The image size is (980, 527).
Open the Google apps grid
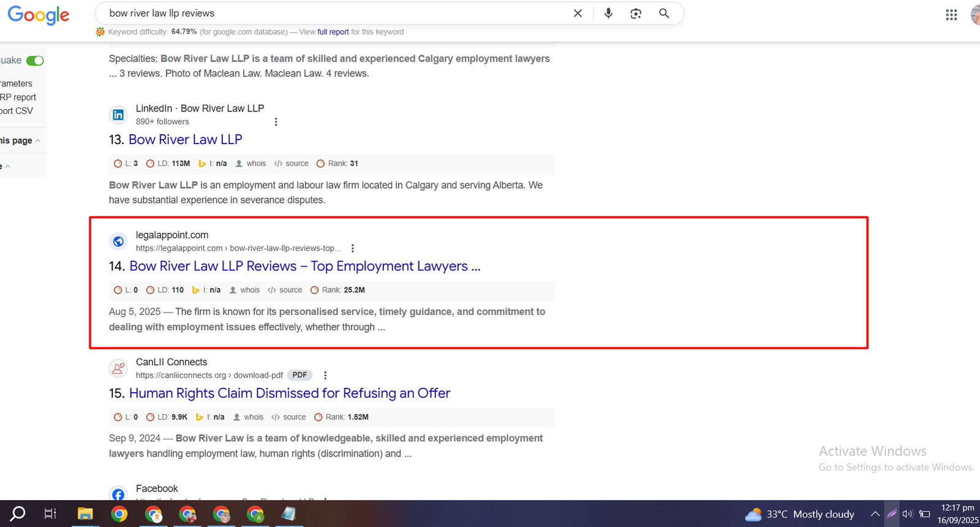tap(951, 15)
